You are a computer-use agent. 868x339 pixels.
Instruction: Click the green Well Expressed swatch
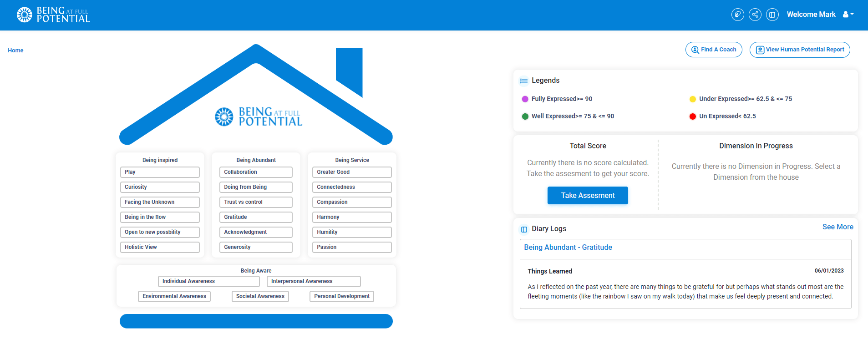tap(525, 116)
